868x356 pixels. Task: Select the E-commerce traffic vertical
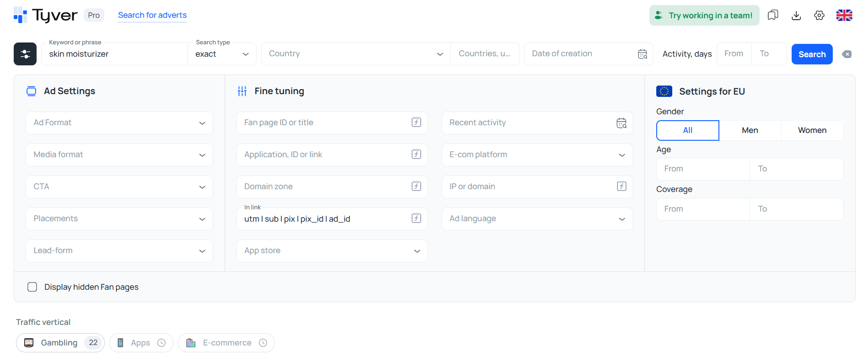(x=226, y=343)
